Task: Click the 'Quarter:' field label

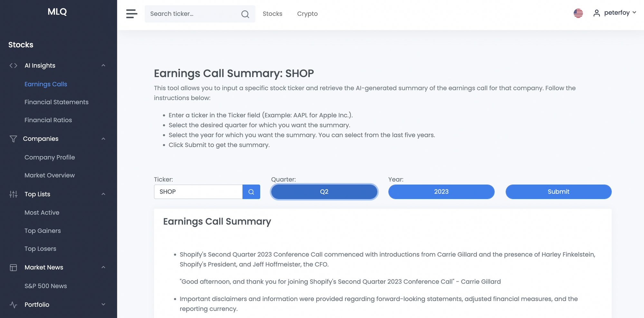Action: [283, 179]
